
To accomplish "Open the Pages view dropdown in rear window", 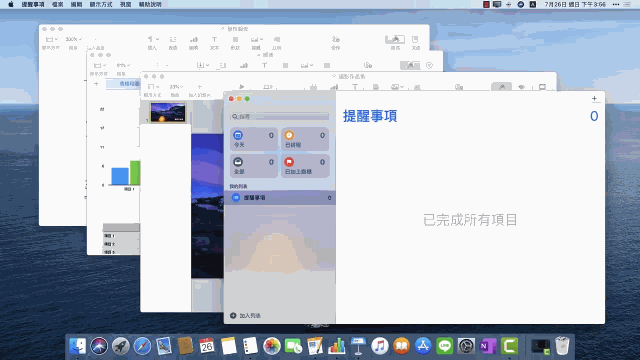I will [51, 39].
